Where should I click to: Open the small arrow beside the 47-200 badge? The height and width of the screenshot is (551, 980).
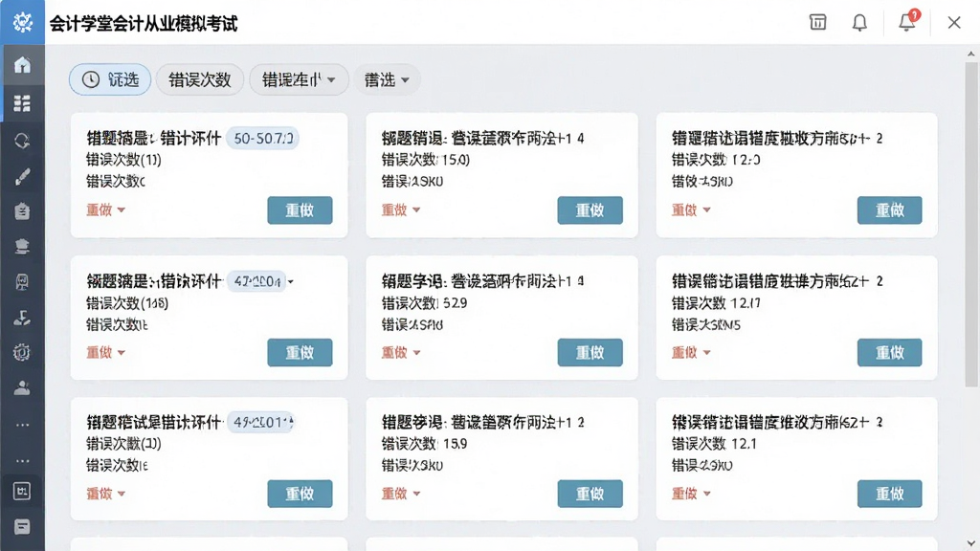click(x=291, y=282)
